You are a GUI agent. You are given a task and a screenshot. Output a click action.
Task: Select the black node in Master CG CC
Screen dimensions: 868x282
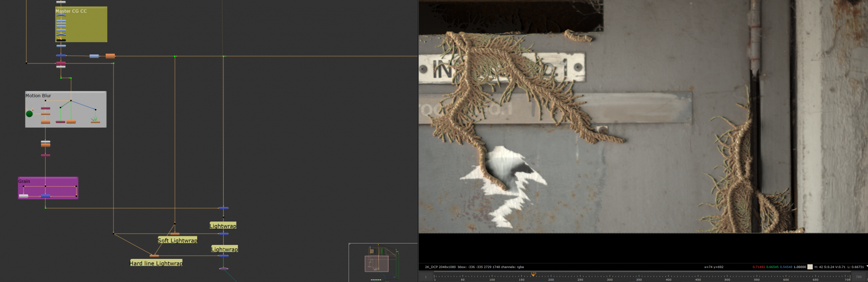61,40
